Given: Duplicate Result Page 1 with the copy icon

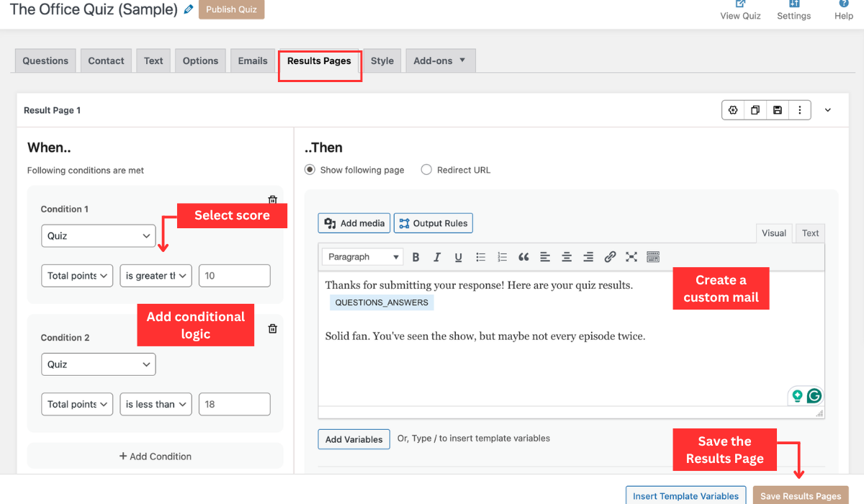Looking at the screenshot, I should 755,110.
